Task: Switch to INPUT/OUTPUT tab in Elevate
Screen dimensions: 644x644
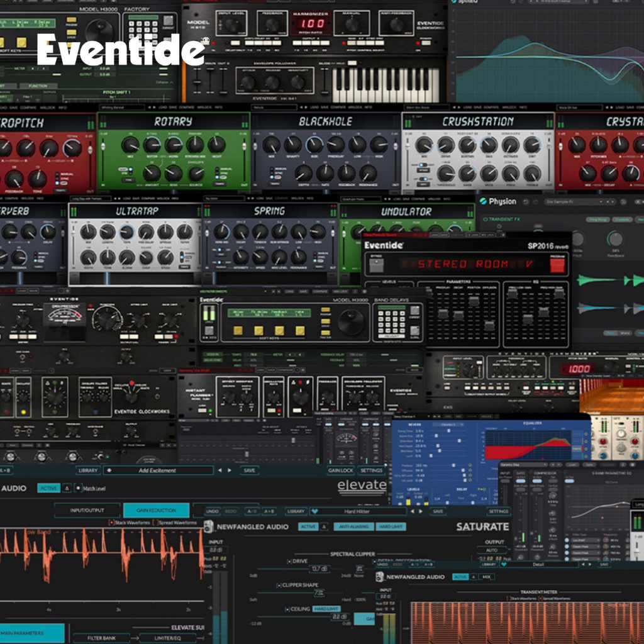Action: pos(87,510)
